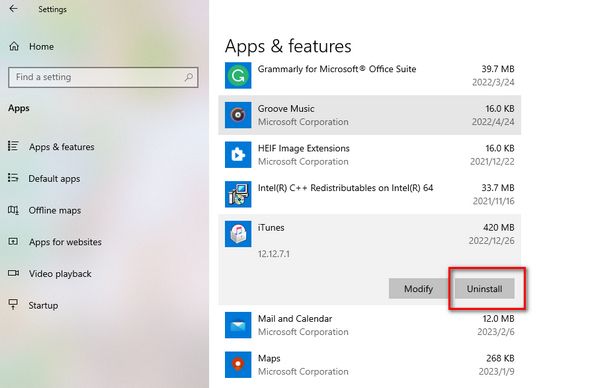The width and height of the screenshot is (600, 388).
Task: Select the Intel(R) C++ Redistributables entry
Action: coord(370,194)
